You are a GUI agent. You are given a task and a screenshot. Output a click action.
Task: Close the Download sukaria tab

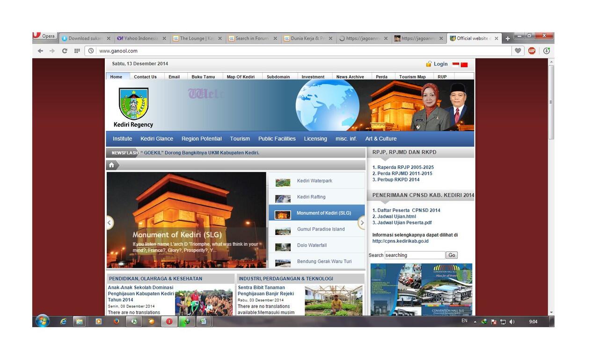coord(109,38)
